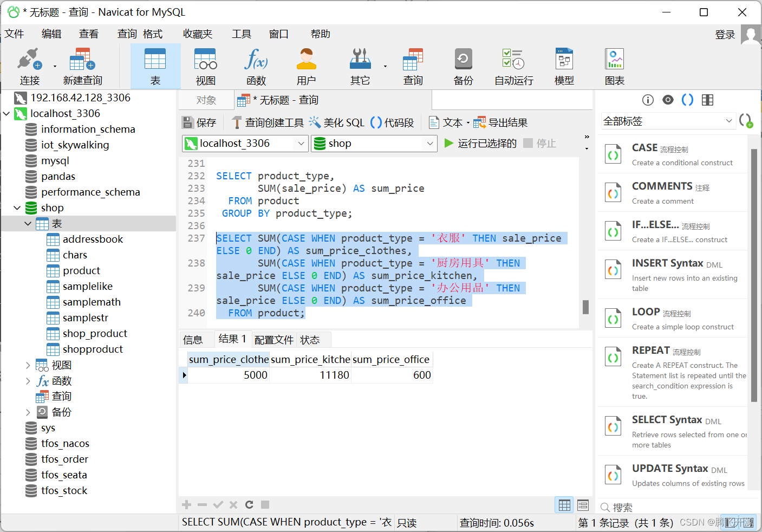Screen dimensions: 762x532
Task: Show the info icon in right panel
Action: pyautogui.click(x=648, y=100)
